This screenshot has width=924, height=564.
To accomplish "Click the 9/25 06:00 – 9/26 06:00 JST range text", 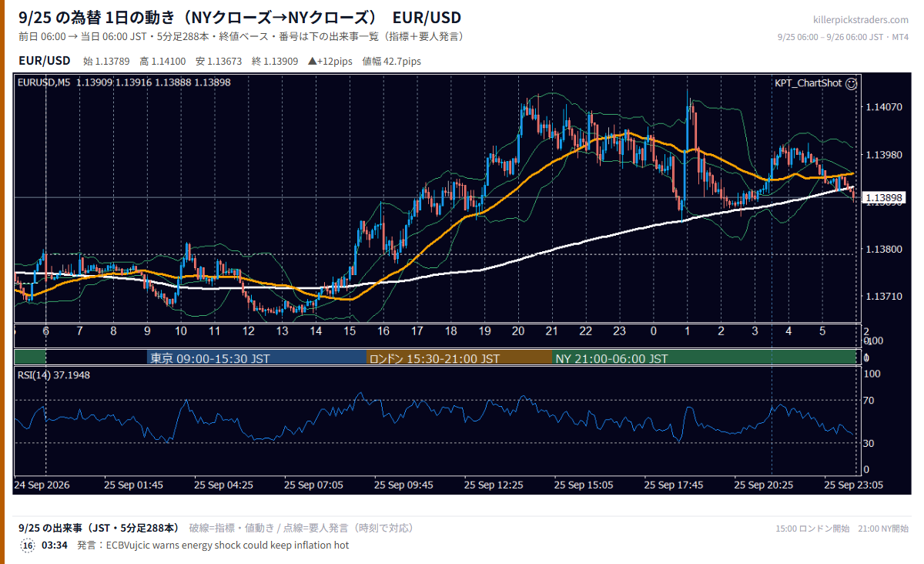I will point(832,36).
